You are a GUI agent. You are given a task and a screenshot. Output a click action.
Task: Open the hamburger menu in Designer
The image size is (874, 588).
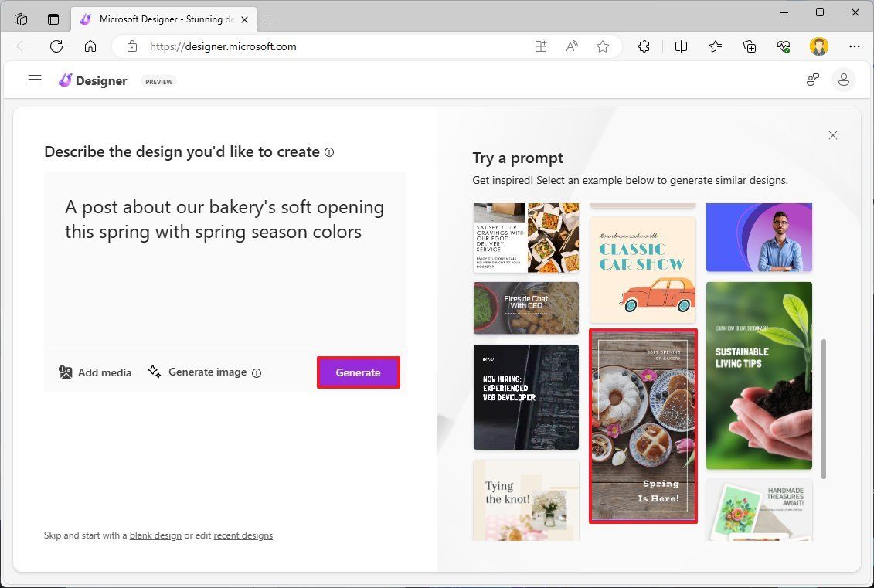[35, 79]
